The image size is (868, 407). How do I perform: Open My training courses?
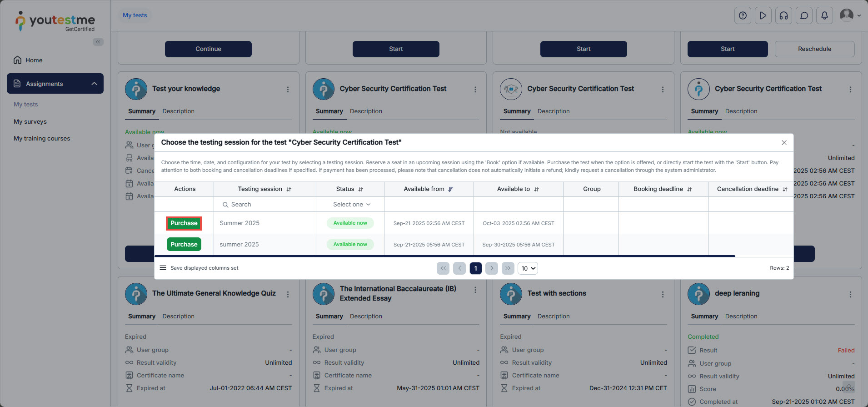[42, 138]
